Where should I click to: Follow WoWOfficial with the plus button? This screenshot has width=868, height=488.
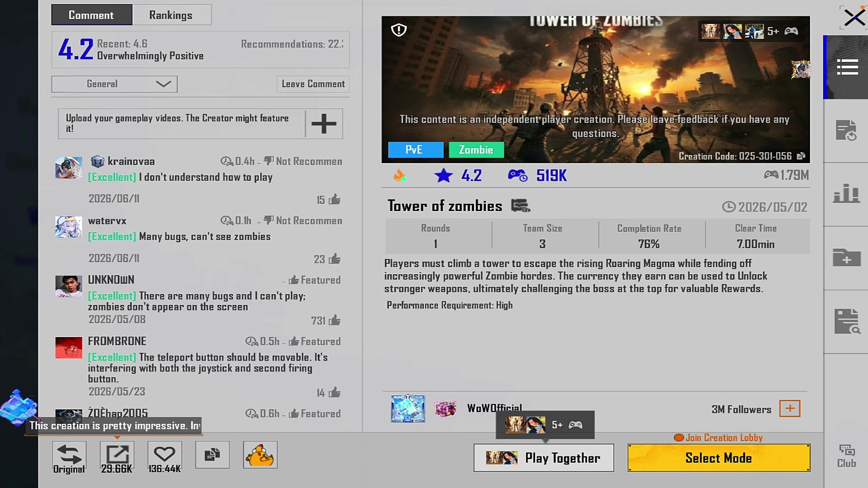(790, 408)
